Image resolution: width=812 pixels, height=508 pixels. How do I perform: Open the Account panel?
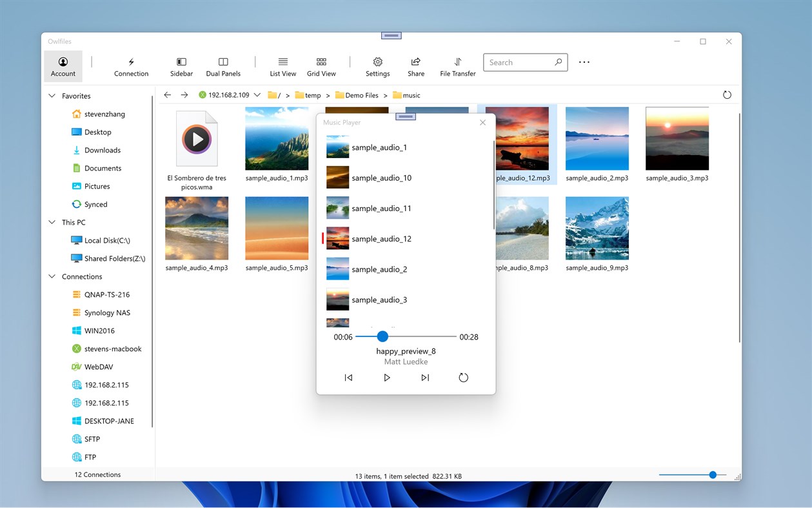point(63,65)
